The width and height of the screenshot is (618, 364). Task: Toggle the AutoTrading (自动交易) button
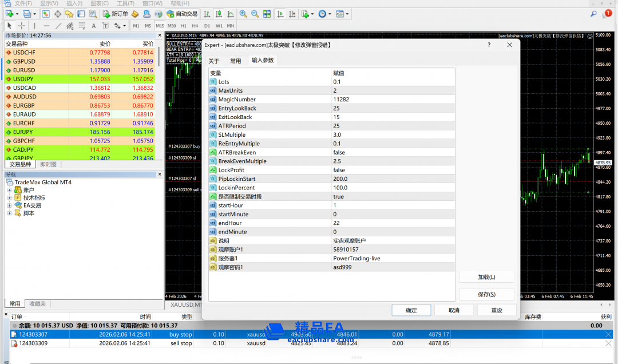point(182,14)
